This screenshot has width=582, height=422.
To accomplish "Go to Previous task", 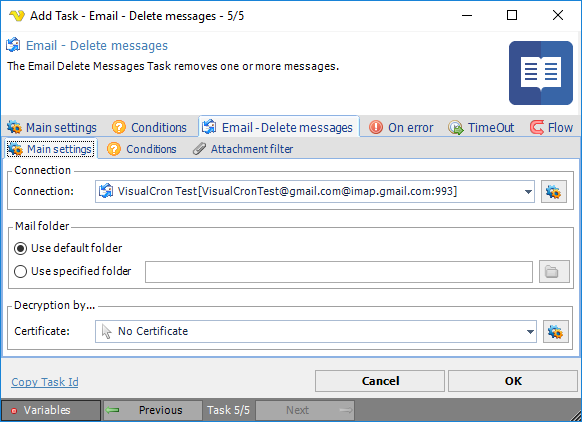I will (x=153, y=410).
